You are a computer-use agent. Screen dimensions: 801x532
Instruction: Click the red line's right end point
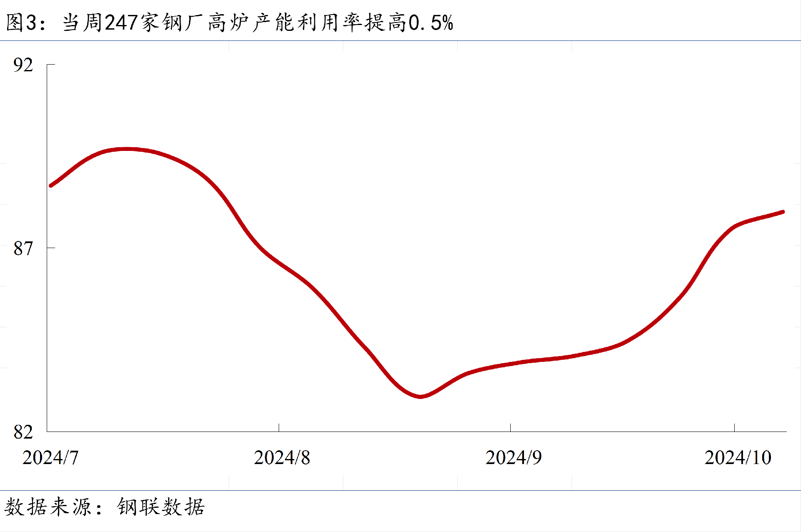pyautogui.click(x=783, y=212)
